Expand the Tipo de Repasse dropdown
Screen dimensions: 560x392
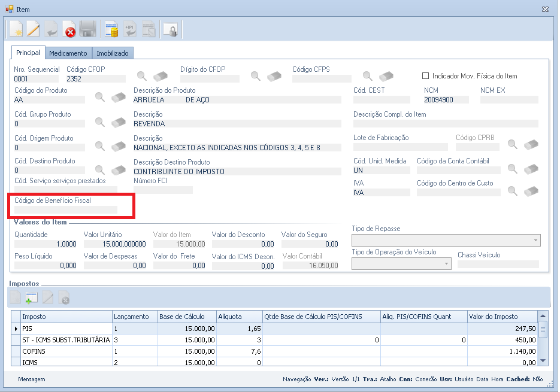[x=535, y=241]
